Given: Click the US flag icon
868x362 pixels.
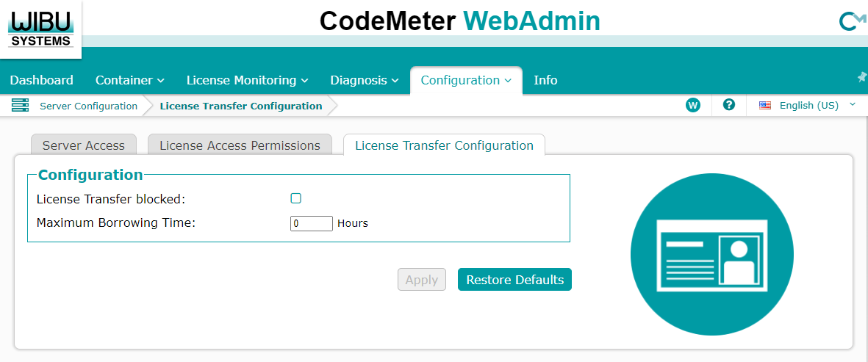Looking at the screenshot, I should click(x=765, y=106).
